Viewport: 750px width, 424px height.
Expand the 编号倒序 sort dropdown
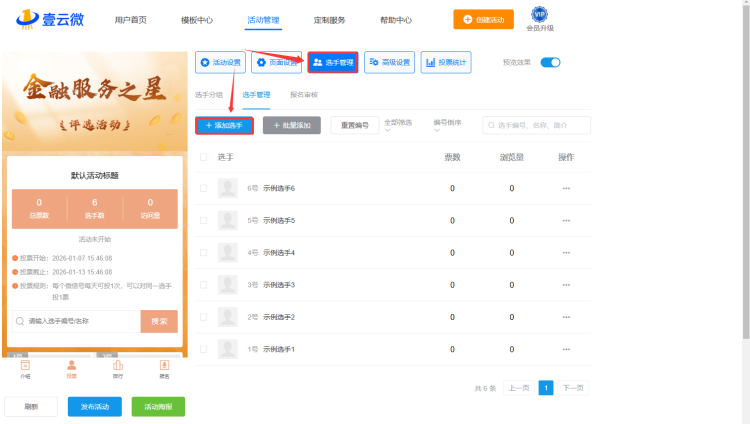(x=449, y=125)
